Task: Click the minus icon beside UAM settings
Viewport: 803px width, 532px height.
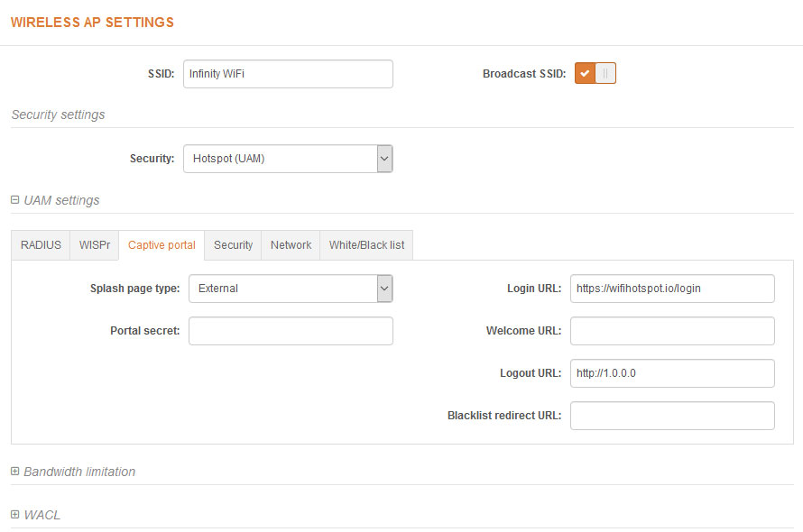Action: pyautogui.click(x=14, y=200)
